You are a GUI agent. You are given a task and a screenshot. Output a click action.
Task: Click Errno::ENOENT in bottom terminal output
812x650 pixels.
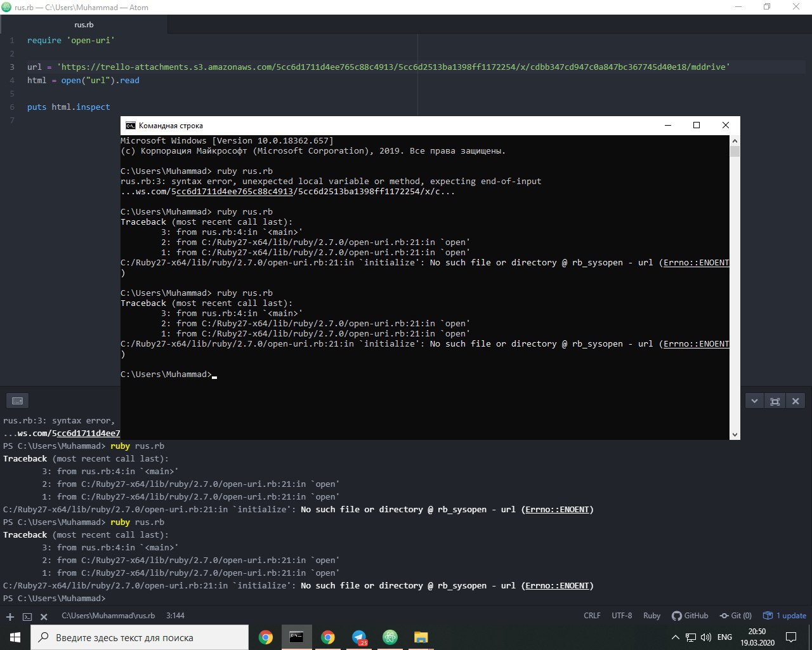(x=558, y=585)
